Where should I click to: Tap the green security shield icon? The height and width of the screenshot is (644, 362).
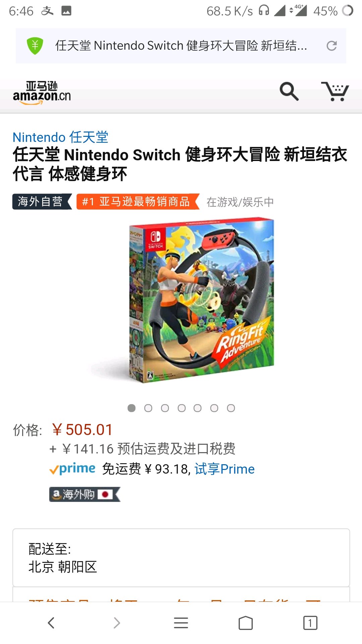[x=35, y=46]
